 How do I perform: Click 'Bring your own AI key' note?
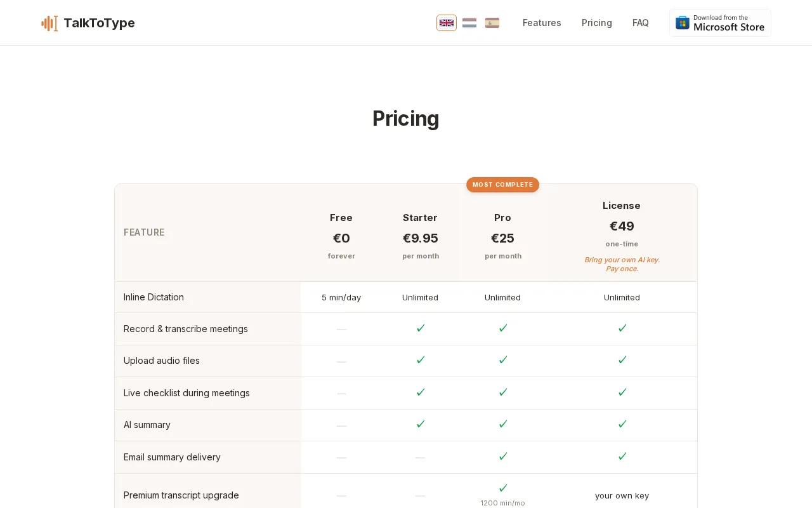coord(622,264)
